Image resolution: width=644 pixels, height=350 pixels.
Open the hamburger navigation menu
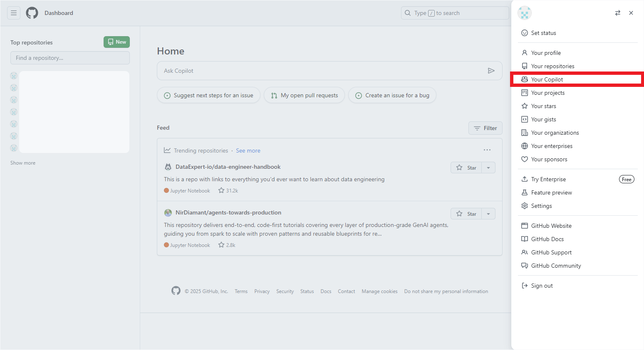pos(14,13)
